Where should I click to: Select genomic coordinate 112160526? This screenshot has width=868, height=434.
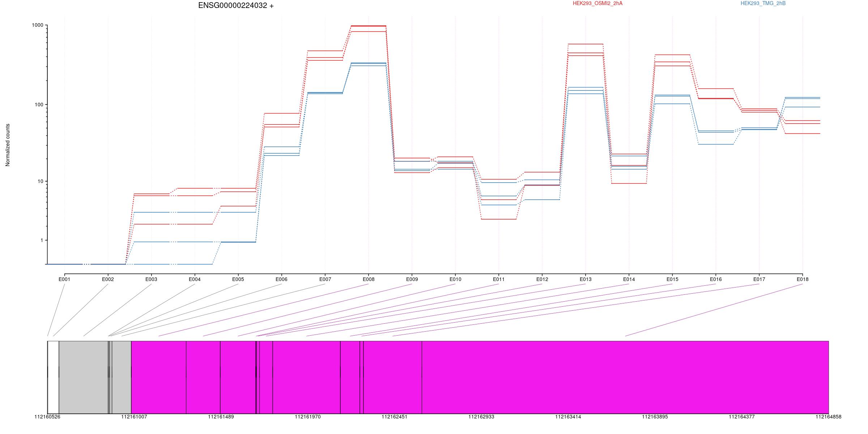click(x=47, y=417)
